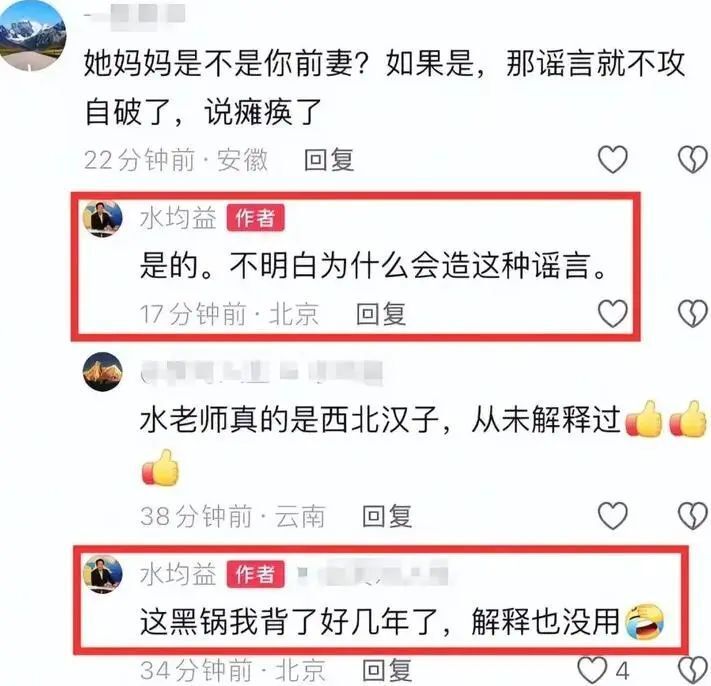
Task: Dislike 水均益's 17分钟前 reply
Action: [x=692, y=313]
